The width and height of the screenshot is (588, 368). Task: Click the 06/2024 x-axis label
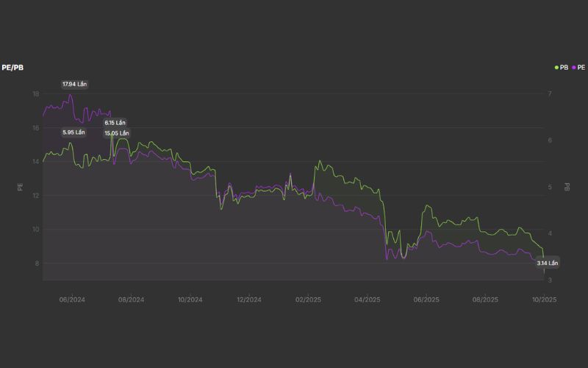click(72, 300)
